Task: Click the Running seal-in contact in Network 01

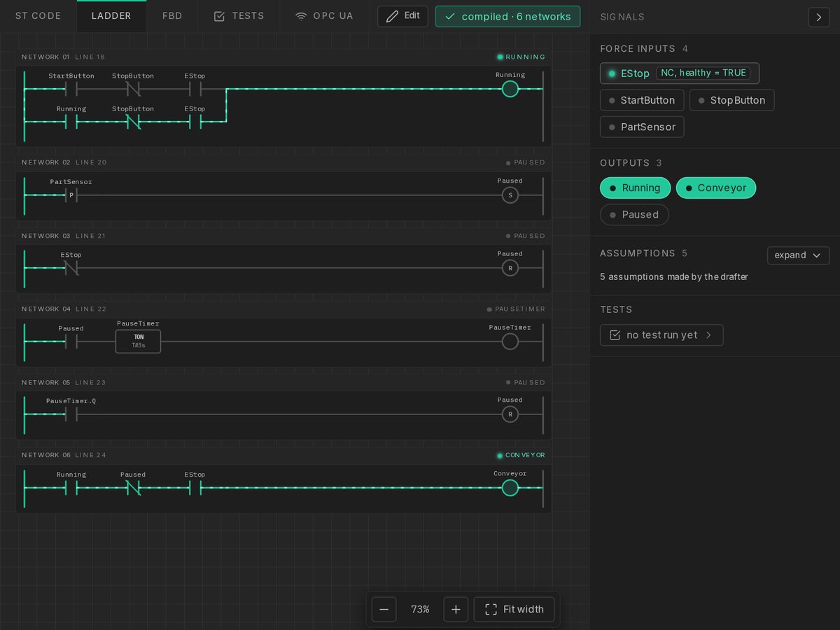Action: [x=71, y=122]
